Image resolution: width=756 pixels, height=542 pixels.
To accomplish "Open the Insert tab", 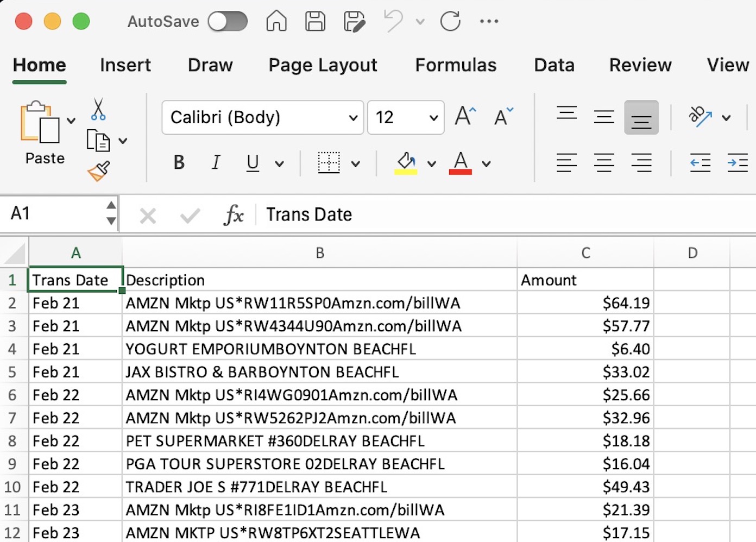I will [x=125, y=65].
